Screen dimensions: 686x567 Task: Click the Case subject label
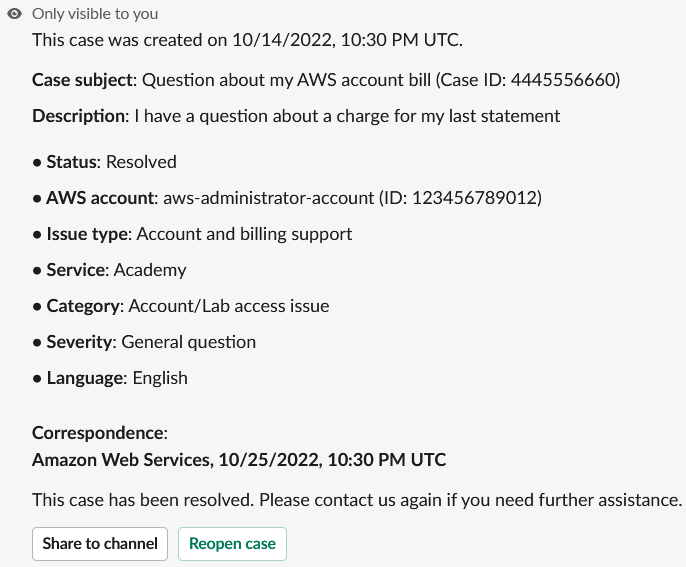pyautogui.click(x=82, y=79)
